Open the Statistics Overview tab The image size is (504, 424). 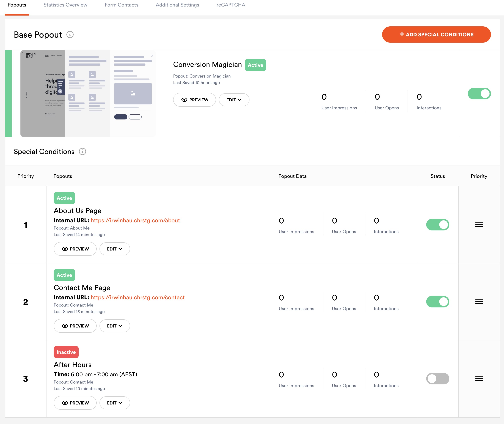coord(65,5)
